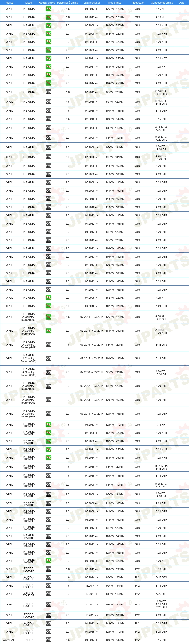Image resolution: width=189 pixels, height=644 pixels.
Task: Click ON icon for Country Tourer 96kW/131KM row
Action: [48, 372]
